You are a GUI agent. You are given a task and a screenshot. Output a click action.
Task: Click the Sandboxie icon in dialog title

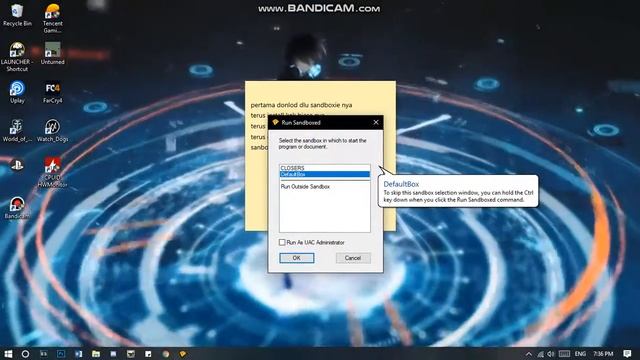pos(275,122)
